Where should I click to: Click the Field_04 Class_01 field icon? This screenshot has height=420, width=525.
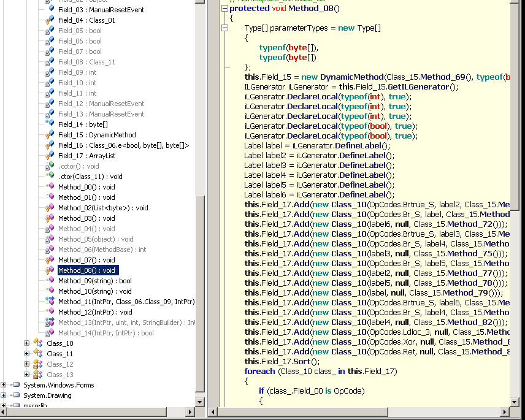pos(50,20)
